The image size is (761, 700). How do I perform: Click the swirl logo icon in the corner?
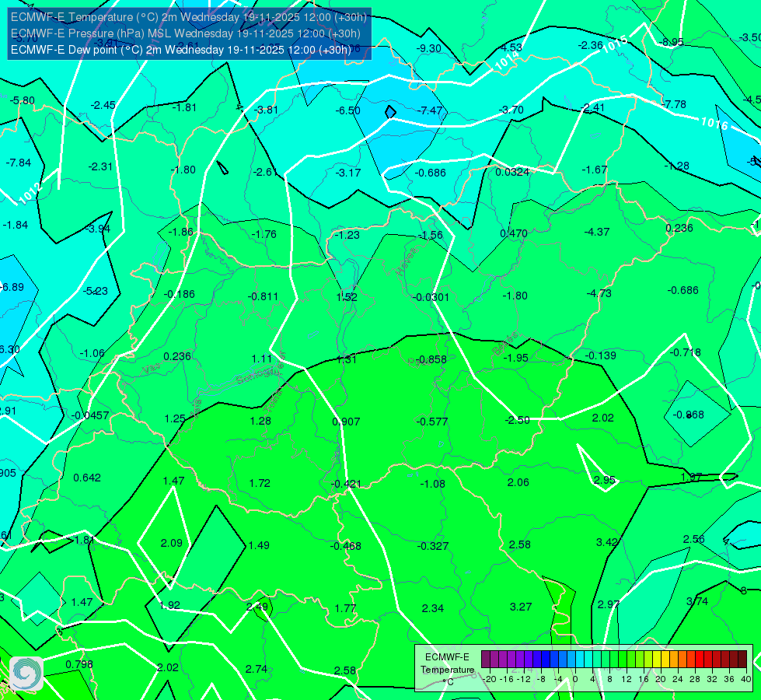pyautogui.click(x=26, y=674)
